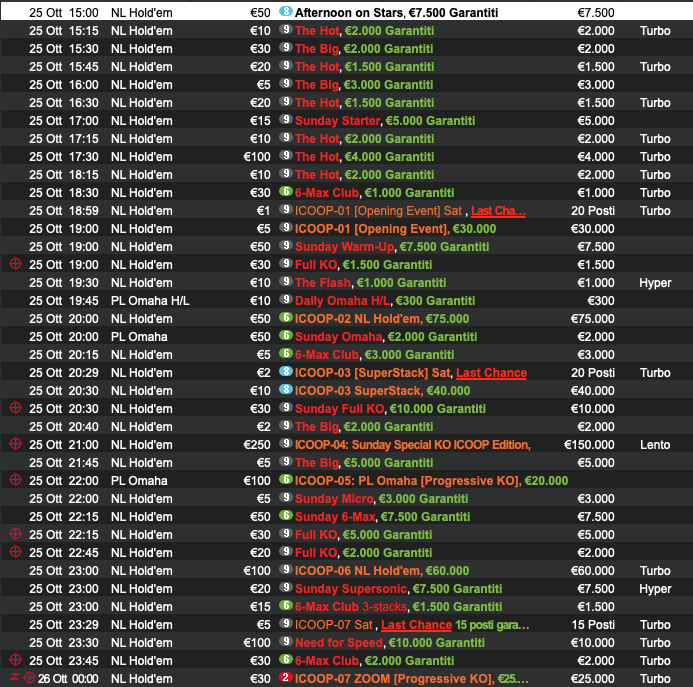Click the gray 9-max badge on Need for Speed
Image resolution: width=693 pixels, height=687 pixels.
[286, 641]
